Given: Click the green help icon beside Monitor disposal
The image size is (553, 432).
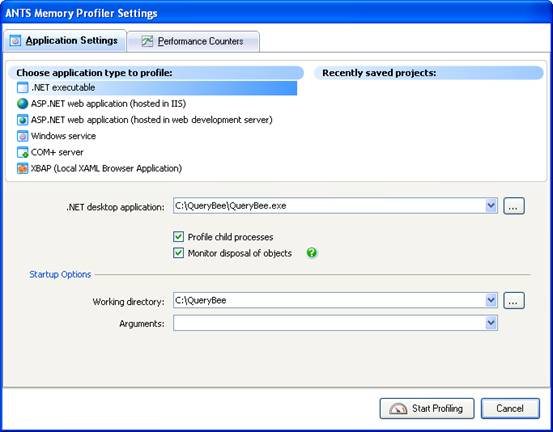Looking at the screenshot, I should 312,252.
